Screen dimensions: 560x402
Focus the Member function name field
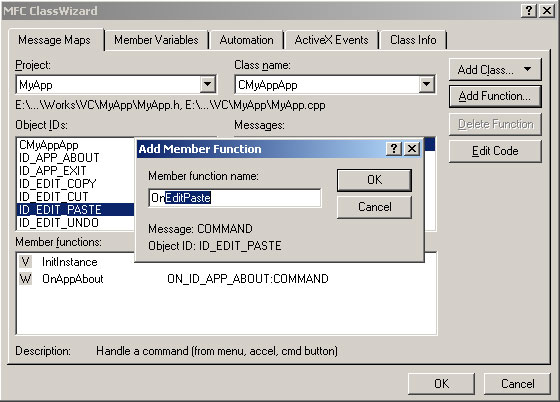[x=235, y=198]
